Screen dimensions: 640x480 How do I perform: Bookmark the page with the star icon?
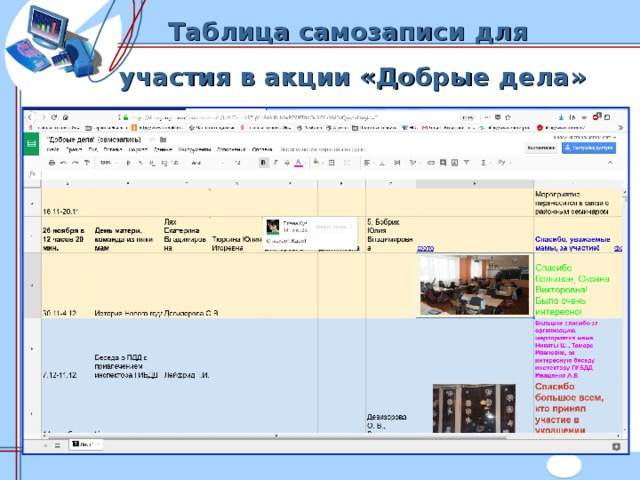(x=508, y=118)
